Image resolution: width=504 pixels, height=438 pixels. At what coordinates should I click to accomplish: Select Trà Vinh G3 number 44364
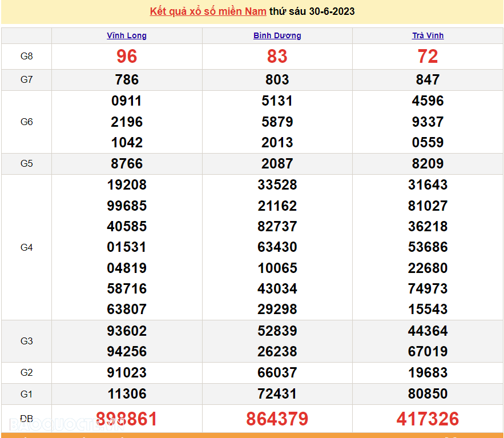pyautogui.click(x=428, y=331)
